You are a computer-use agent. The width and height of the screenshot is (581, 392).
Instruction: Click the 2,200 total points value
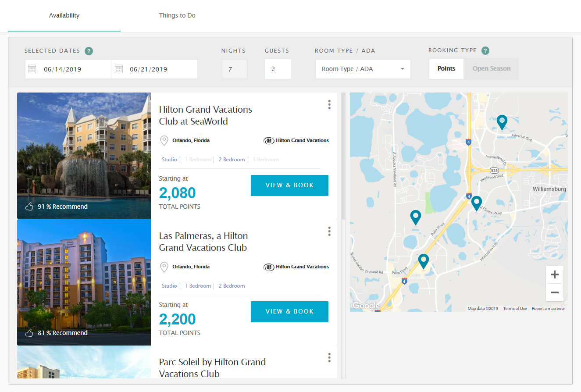tap(177, 319)
